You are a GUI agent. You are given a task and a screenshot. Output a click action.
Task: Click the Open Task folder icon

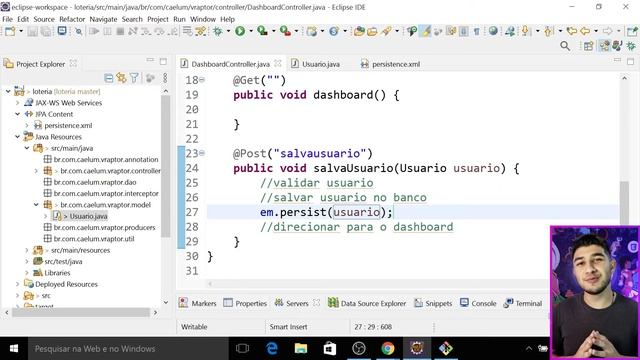pyautogui.click(x=372, y=31)
